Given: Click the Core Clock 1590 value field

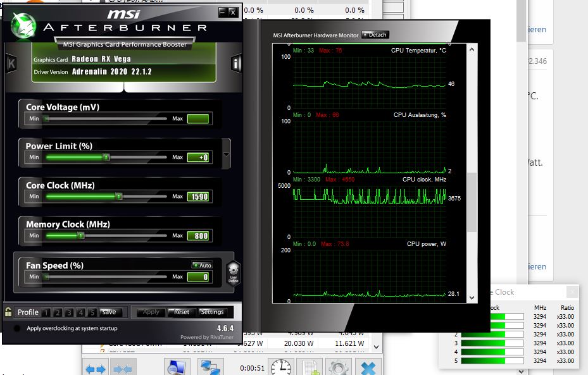Looking at the screenshot, I should (198, 197).
